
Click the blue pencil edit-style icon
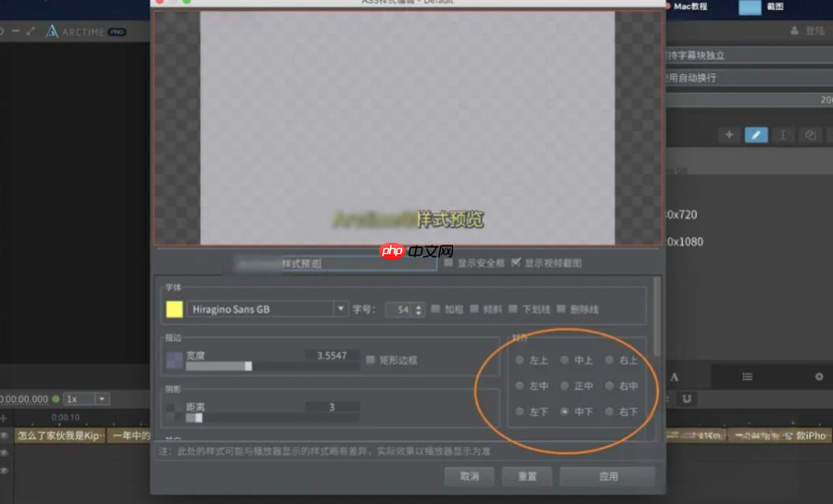click(x=756, y=135)
